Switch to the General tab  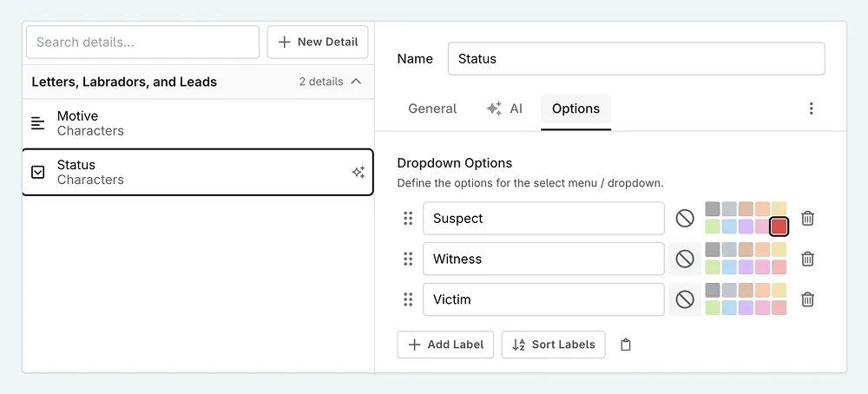click(x=432, y=108)
